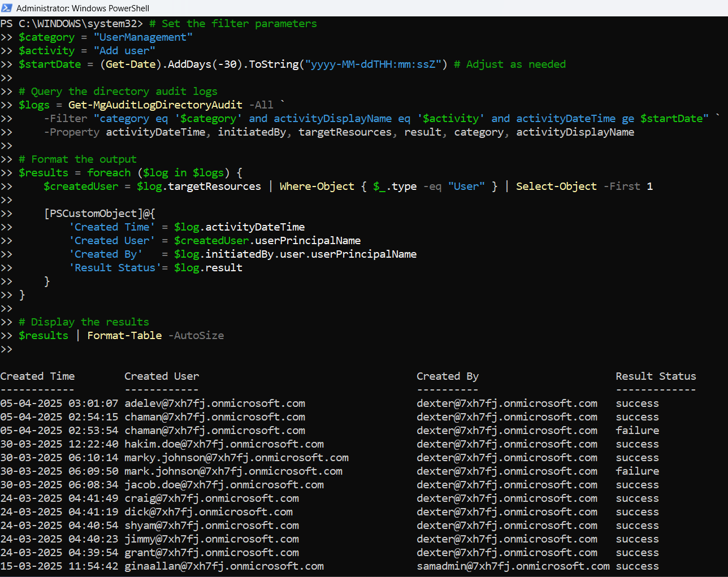Screen dimensions: 728x577
Task: Click the '# Adjust as needed' comment
Action: click(x=510, y=64)
